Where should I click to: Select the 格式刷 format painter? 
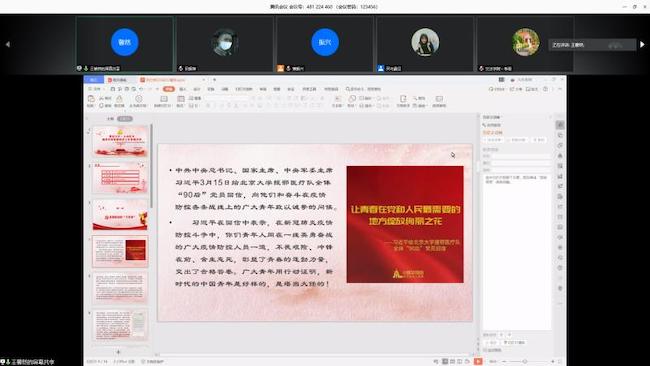click(119, 101)
